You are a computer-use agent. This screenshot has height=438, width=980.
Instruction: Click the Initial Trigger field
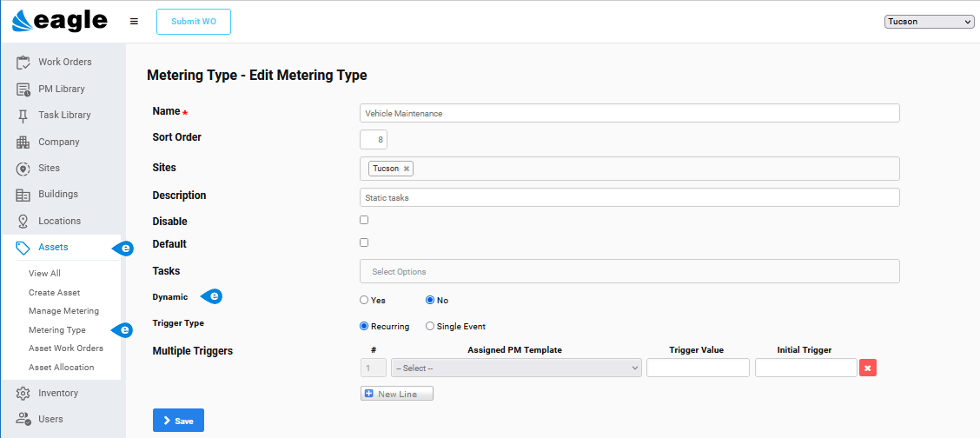[x=805, y=368]
